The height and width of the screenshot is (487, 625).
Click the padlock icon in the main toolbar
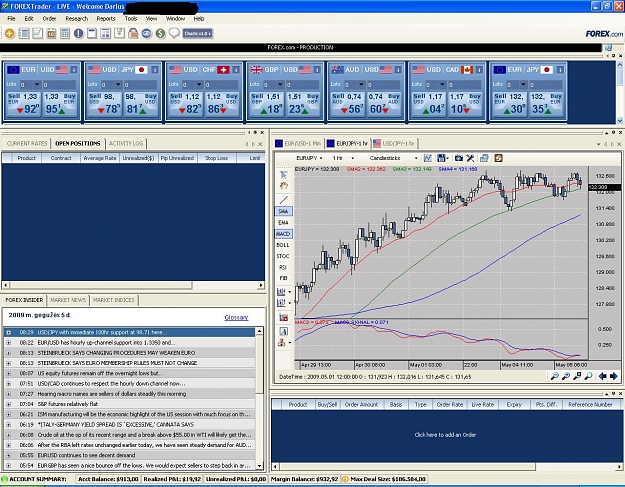tap(133, 33)
